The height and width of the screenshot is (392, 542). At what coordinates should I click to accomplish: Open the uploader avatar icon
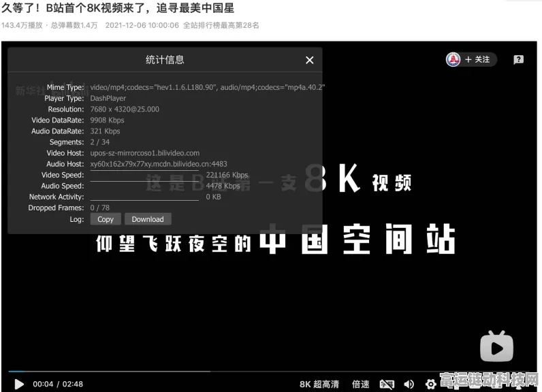pyautogui.click(x=453, y=59)
